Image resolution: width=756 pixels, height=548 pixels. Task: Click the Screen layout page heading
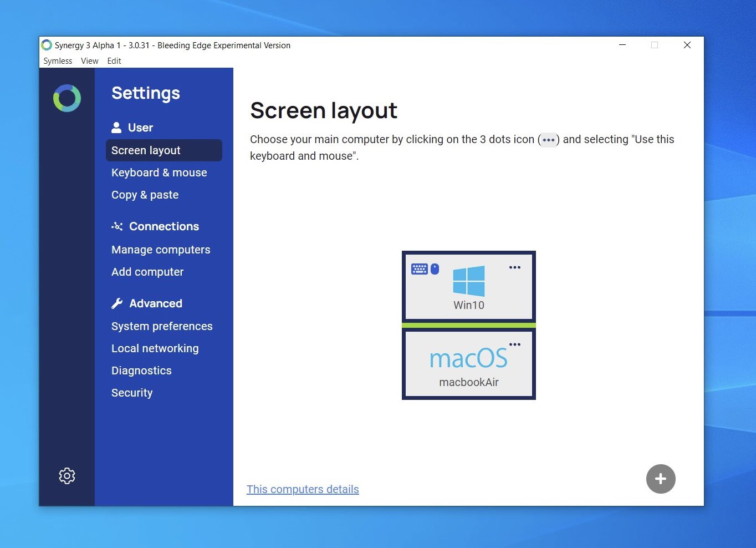324,110
